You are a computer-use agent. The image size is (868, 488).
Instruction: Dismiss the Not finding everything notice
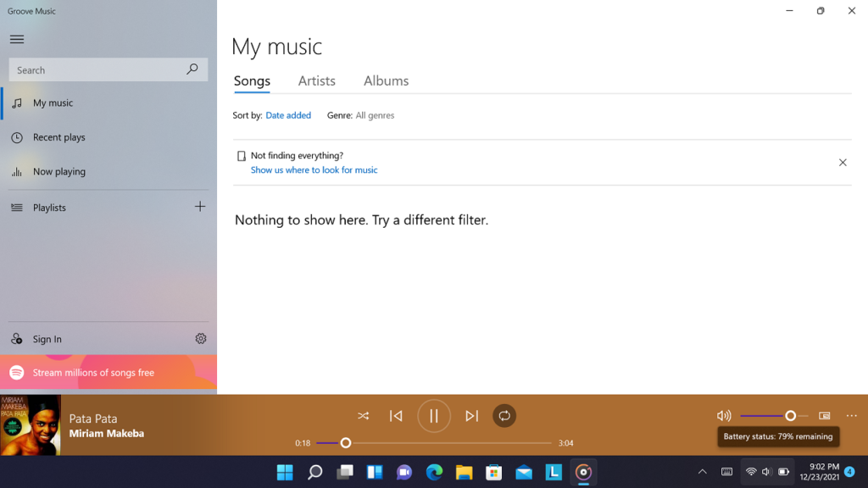click(x=843, y=162)
